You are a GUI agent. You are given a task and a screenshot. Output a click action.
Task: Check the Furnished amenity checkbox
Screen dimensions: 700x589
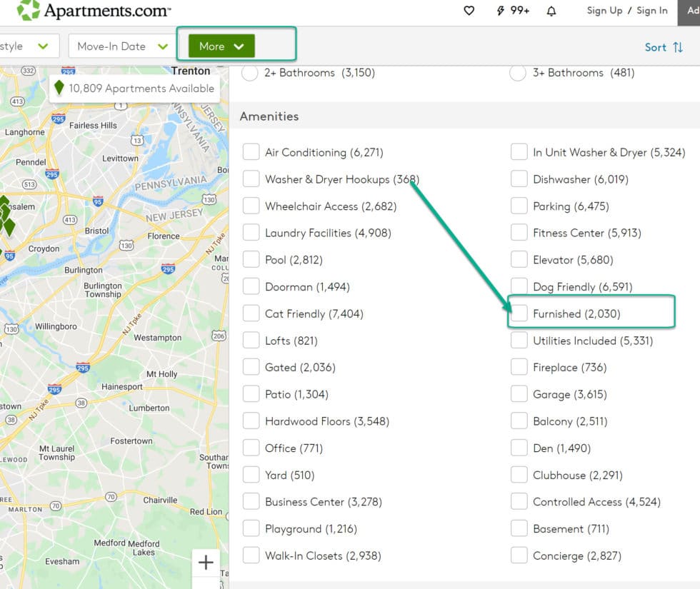pyautogui.click(x=519, y=313)
